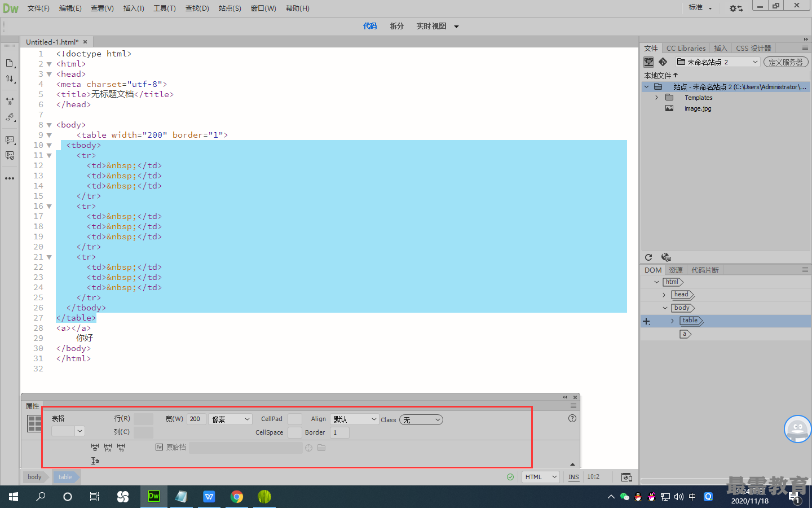
Task: Collapse code at line 2 html
Action: 49,64
